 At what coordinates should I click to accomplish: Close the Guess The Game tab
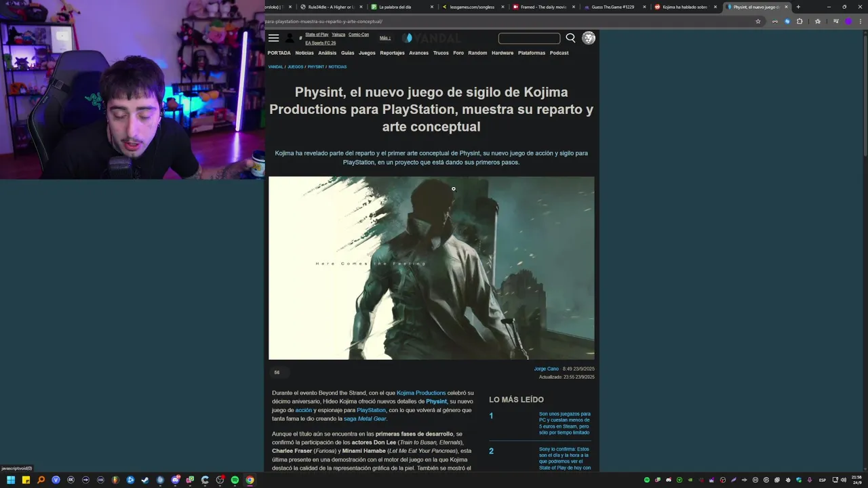643,7
